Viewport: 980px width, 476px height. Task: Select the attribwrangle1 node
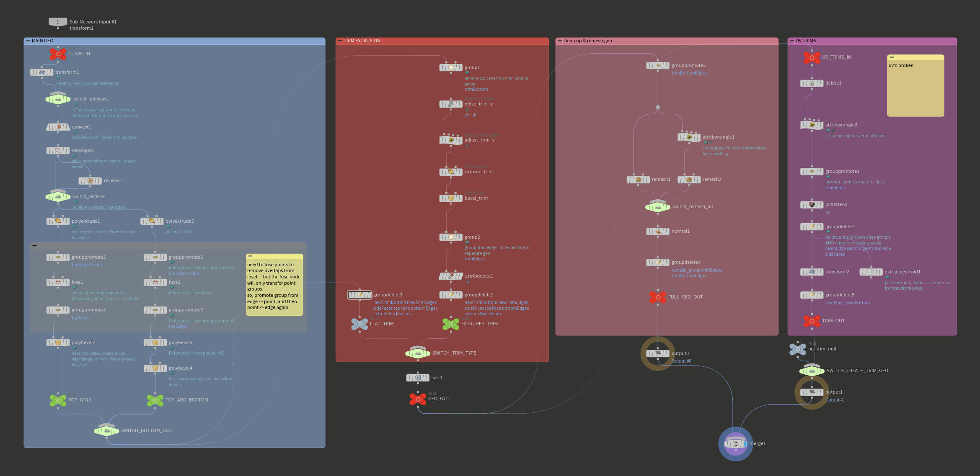click(x=689, y=136)
